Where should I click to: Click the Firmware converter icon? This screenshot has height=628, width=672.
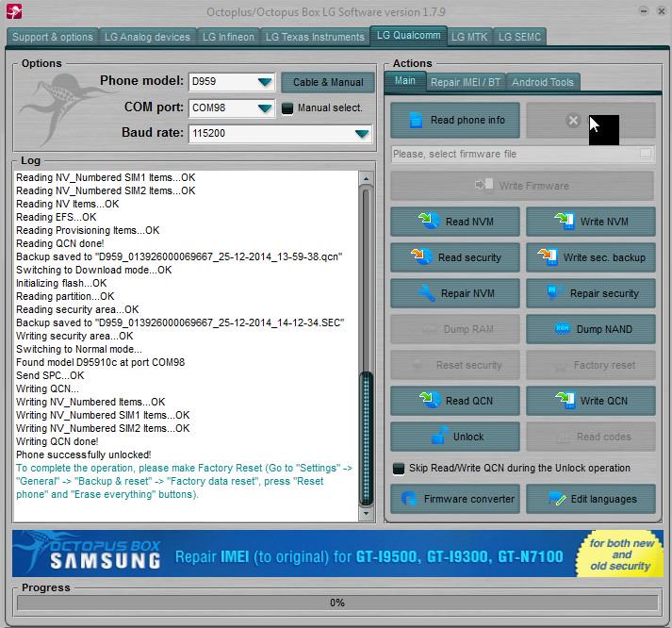point(409,498)
